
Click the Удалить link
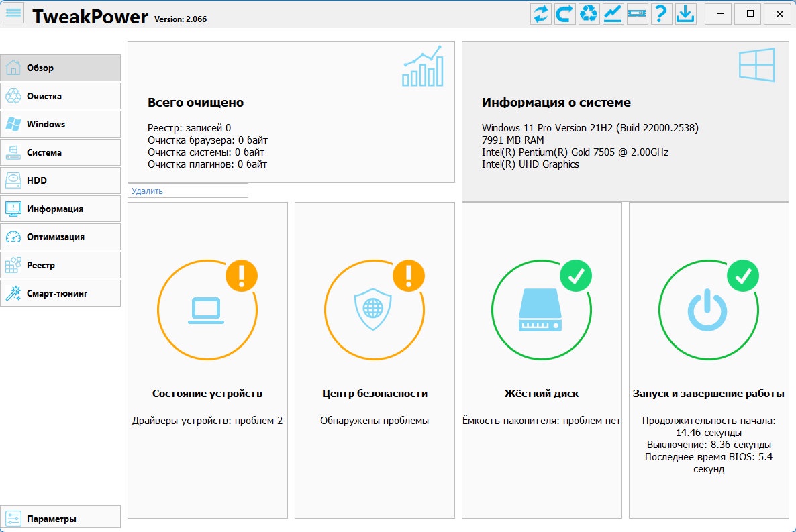click(147, 191)
